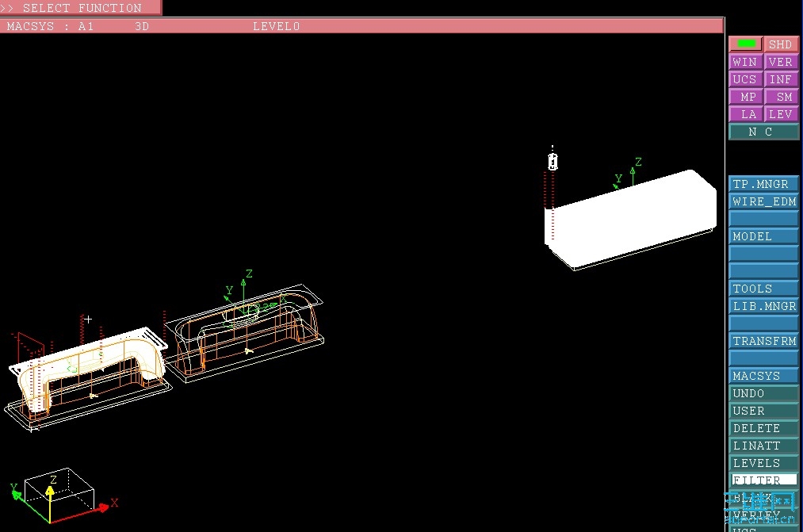Screen dimensions: 803x532
Task: Open the WIN window options
Action: (746, 62)
